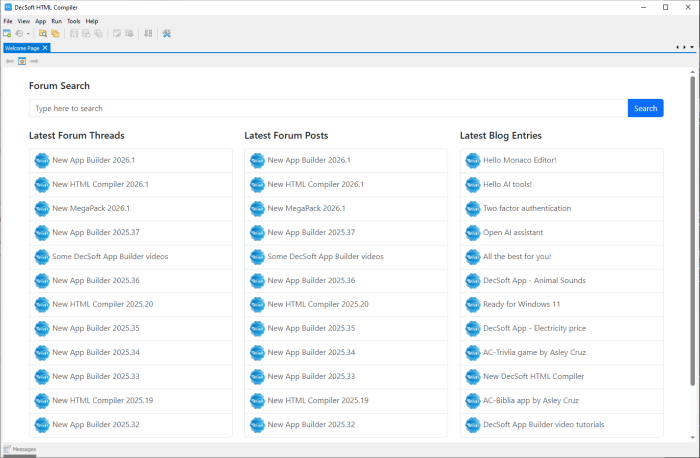Click the blue Search button
Screen dimensions: 700x458
coord(646,108)
